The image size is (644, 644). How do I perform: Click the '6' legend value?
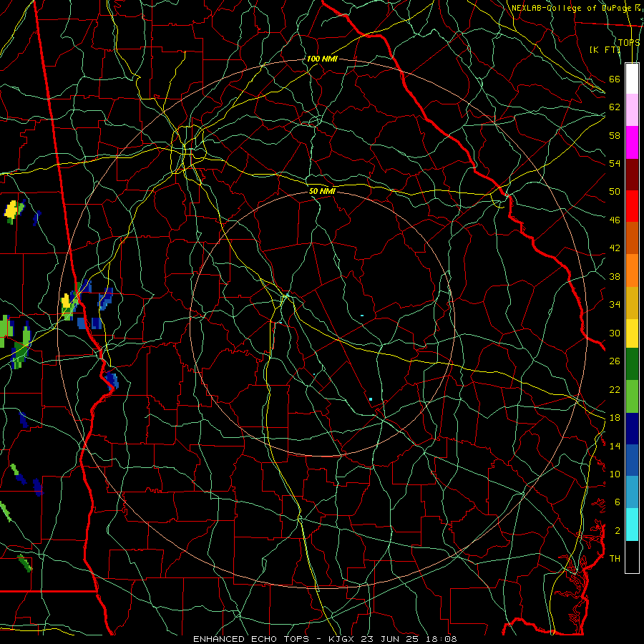(618, 502)
